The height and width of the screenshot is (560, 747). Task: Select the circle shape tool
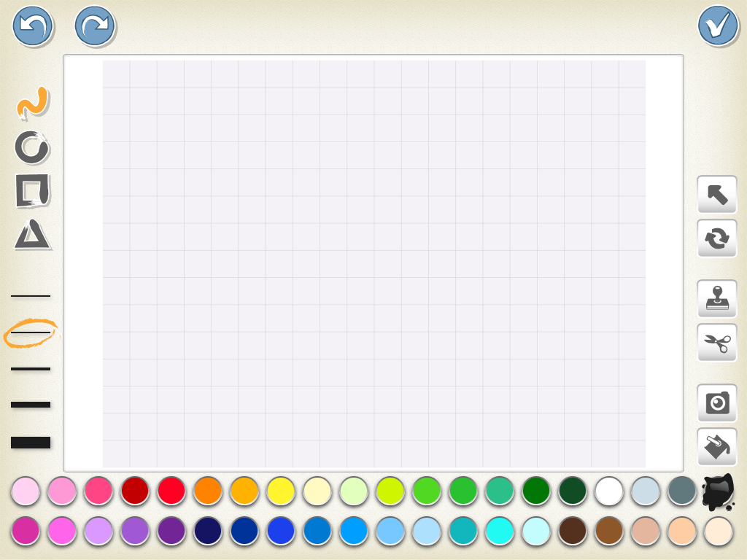[32, 147]
